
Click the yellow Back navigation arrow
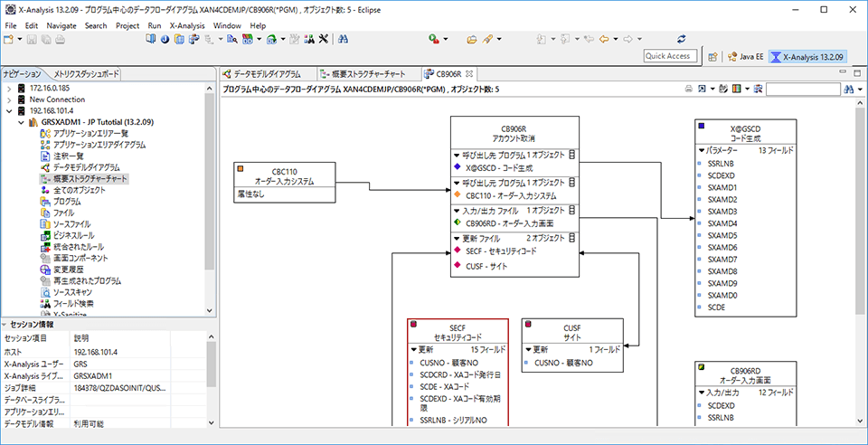pos(604,39)
